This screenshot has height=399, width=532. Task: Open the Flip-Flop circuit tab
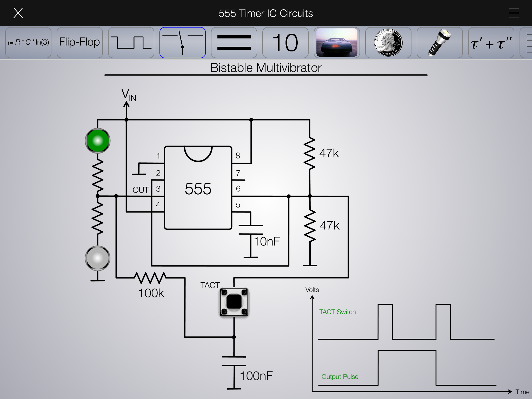click(x=79, y=43)
